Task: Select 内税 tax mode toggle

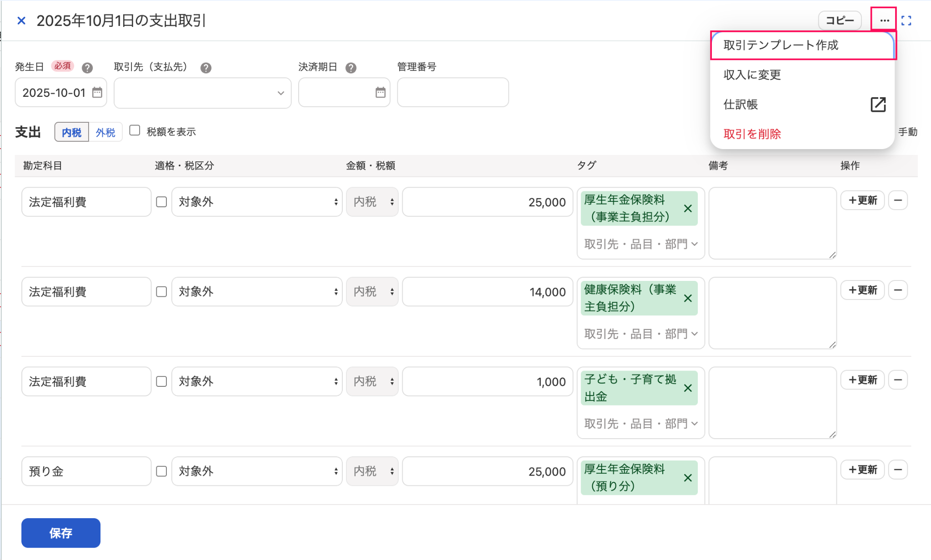Action: (71, 132)
